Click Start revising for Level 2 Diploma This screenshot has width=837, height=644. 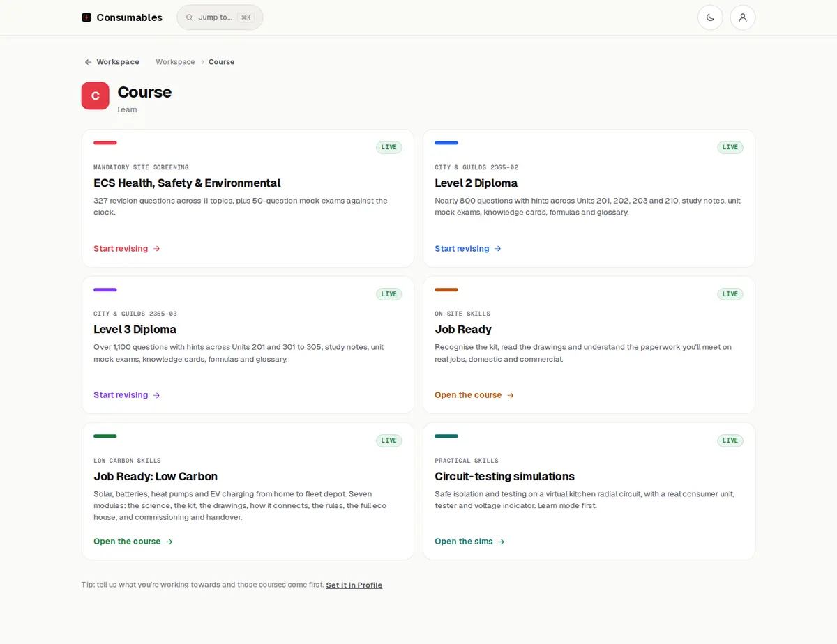point(468,249)
